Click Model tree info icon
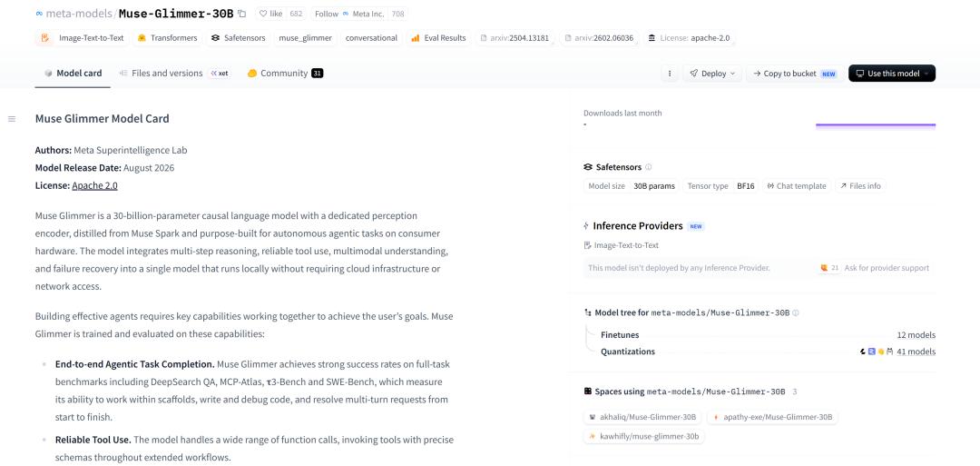The height and width of the screenshot is (466, 980). pos(796,312)
